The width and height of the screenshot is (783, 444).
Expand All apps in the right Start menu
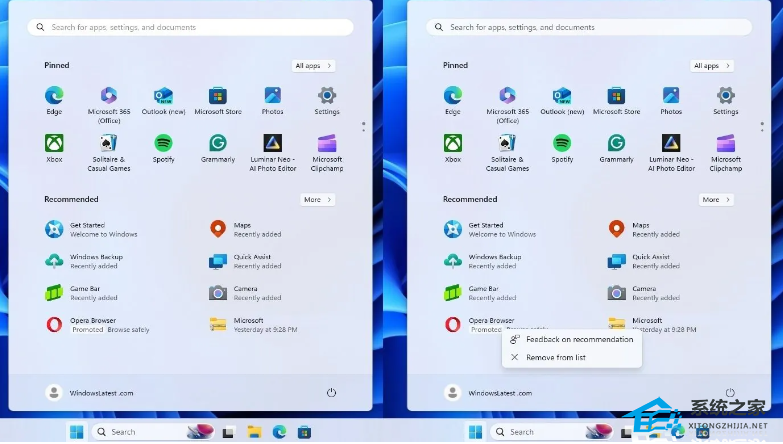pyautogui.click(x=712, y=65)
